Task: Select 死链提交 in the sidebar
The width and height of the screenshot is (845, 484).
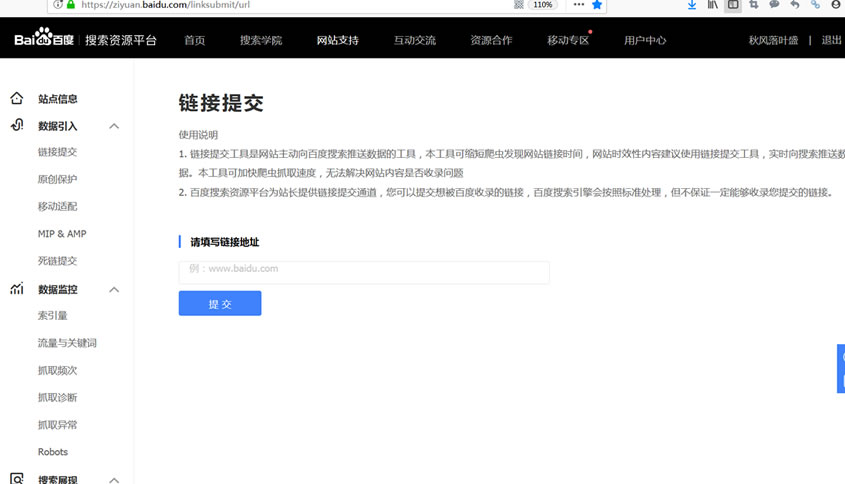Action: pyautogui.click(x=57, y=261)
